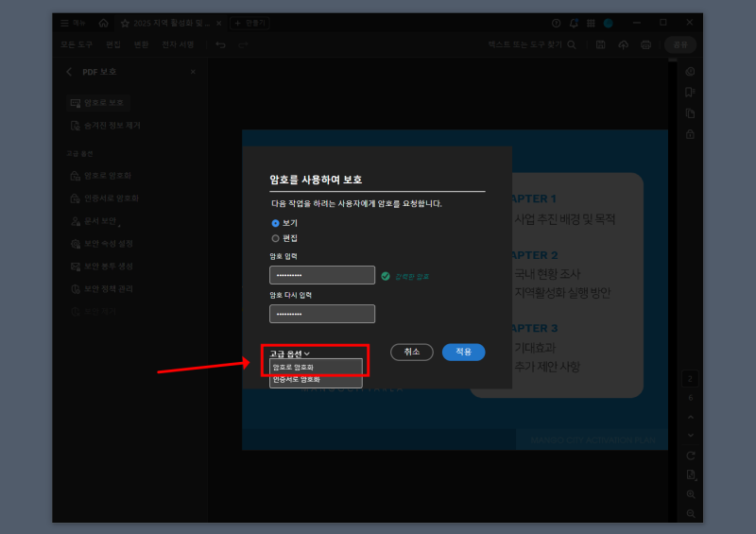
Task: Click the undo arrow icon
Action: [221, 44]
